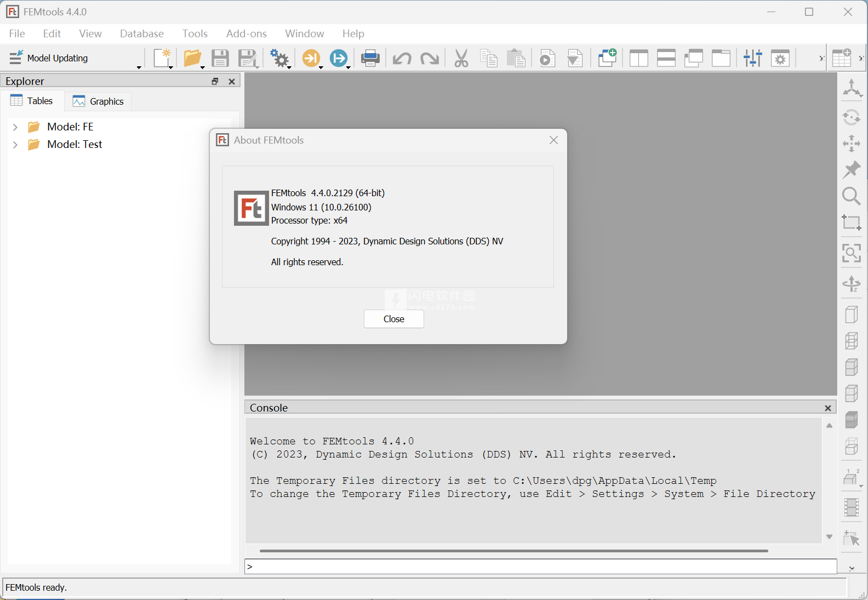Viewport: 868px width, 600px height.
Task: Click the Save floppy disk icon
Action: pos(220,58)
